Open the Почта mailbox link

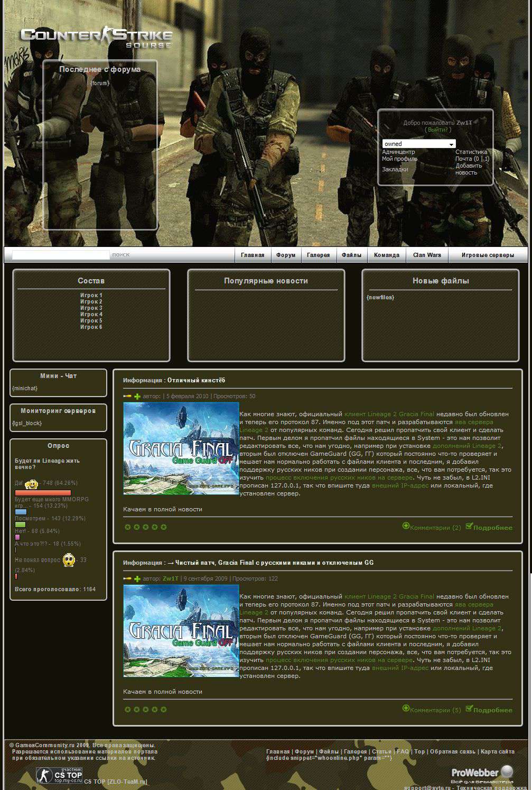(x=472, y=159)
